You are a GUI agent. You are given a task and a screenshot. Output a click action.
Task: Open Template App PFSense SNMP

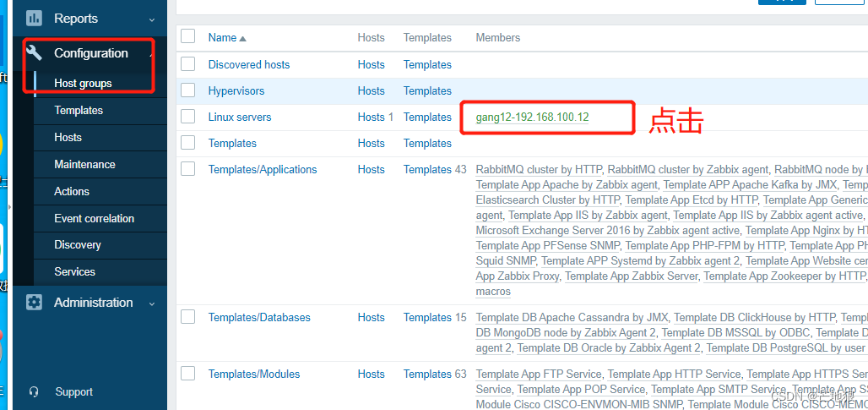coord(548,245)
